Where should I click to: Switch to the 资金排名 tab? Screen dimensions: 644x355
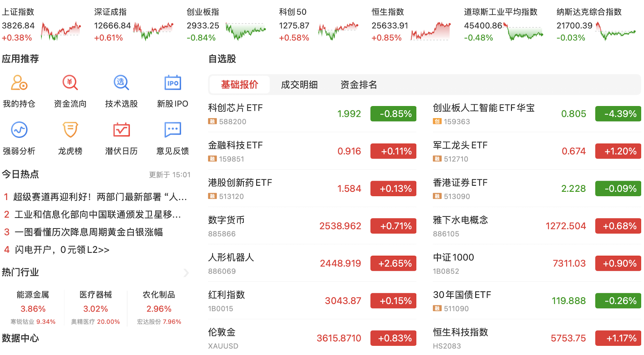[x=358, y=85]
